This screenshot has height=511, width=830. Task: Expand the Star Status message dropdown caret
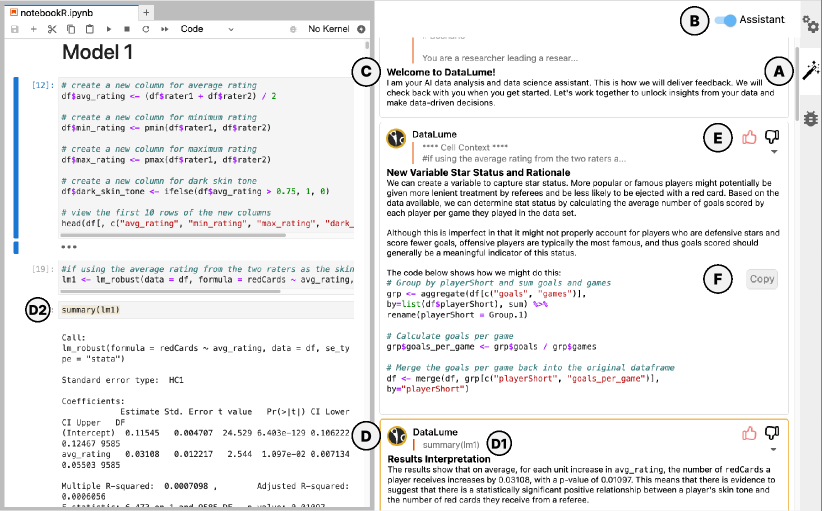tap(774, 152)
